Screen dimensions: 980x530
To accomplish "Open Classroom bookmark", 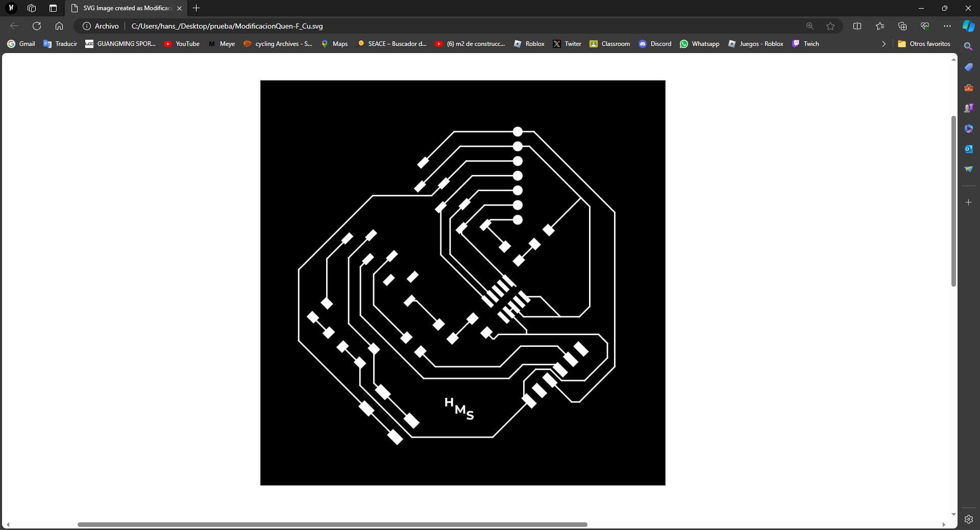I will pyautogui.click(x=610, y=44).
